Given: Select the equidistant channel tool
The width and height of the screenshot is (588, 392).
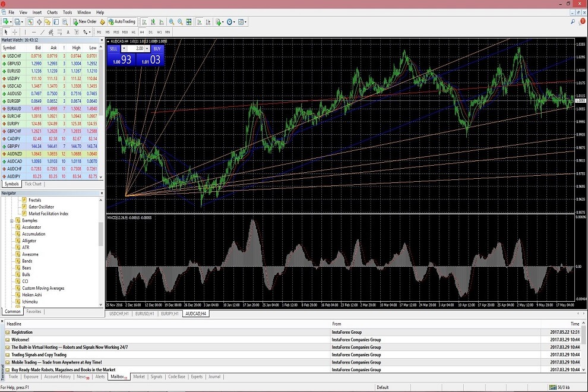Looking at the screenshot, I should [51, 32].
